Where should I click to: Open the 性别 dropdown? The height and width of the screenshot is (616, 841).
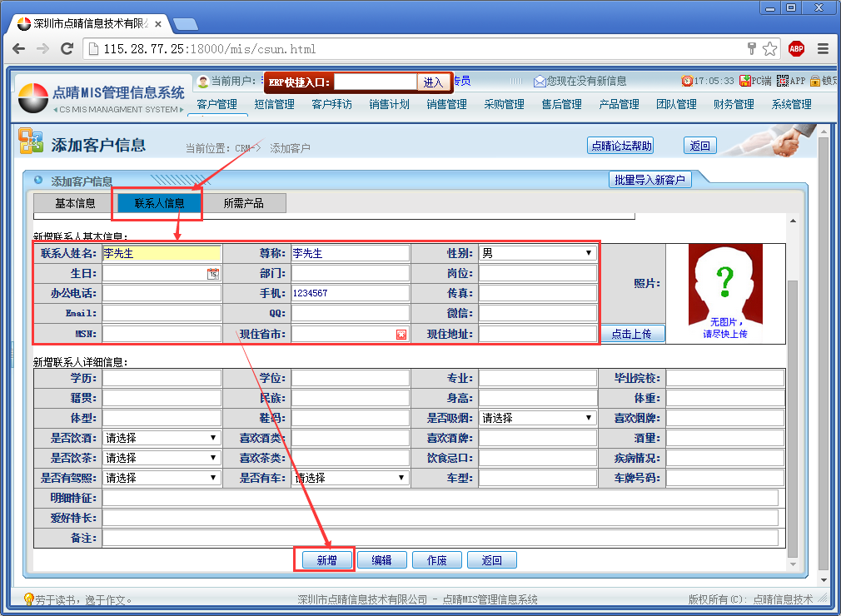coord(537,253)
